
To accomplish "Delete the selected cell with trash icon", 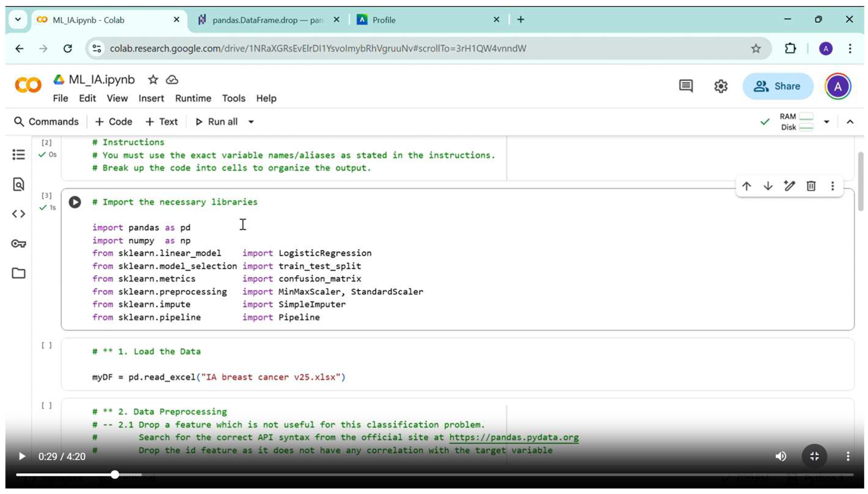I will click(811, 186).
